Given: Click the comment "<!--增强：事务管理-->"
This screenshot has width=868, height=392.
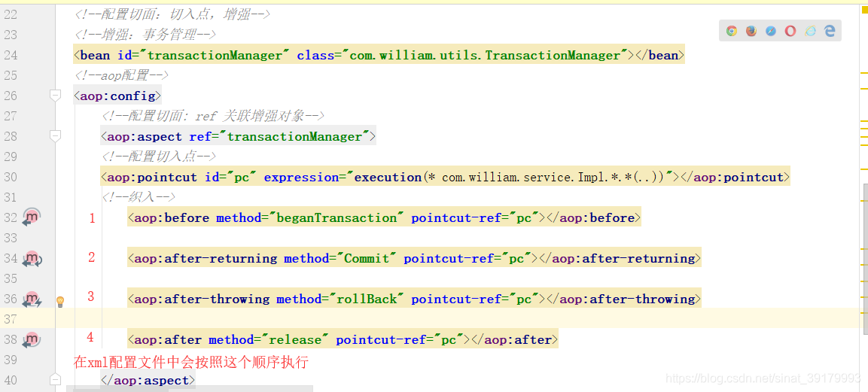Looking at the screenshot, I should click(x=145, y=35).
